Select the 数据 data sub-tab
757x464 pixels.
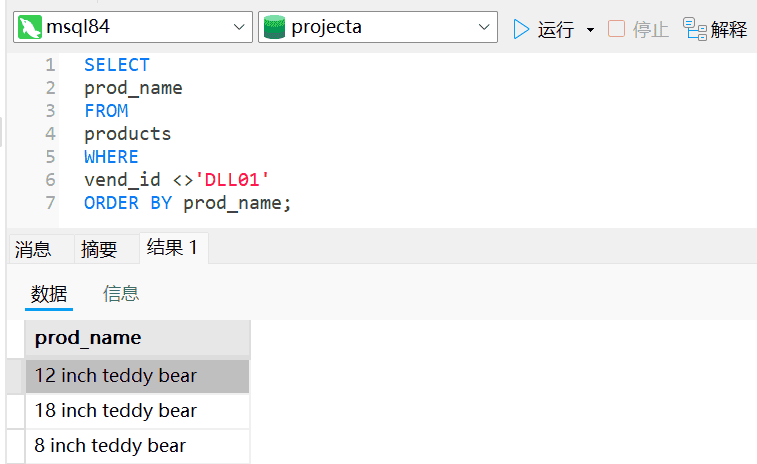49,294
